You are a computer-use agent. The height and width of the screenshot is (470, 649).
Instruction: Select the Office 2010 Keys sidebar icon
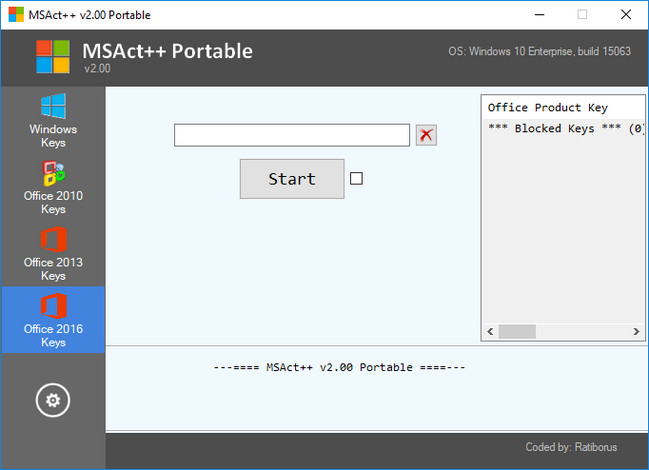52,187
